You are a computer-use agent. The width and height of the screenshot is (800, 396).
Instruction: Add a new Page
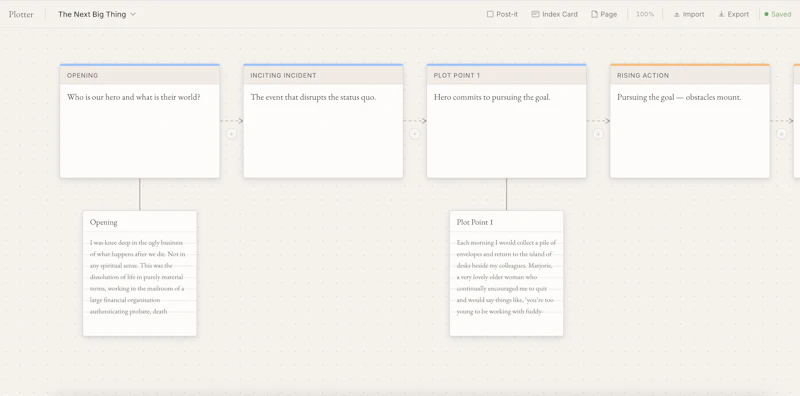[604, 14]
